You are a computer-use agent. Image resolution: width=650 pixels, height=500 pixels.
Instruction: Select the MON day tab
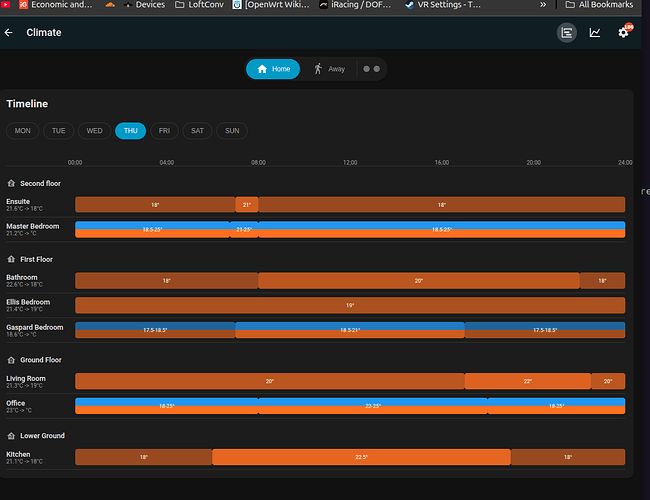click(22, 131)
